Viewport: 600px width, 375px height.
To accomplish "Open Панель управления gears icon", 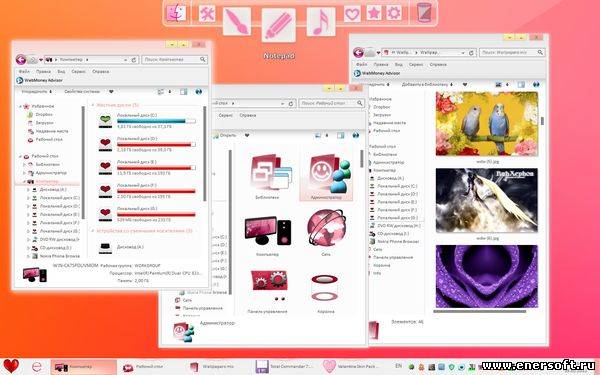I will tap(269, 285).
